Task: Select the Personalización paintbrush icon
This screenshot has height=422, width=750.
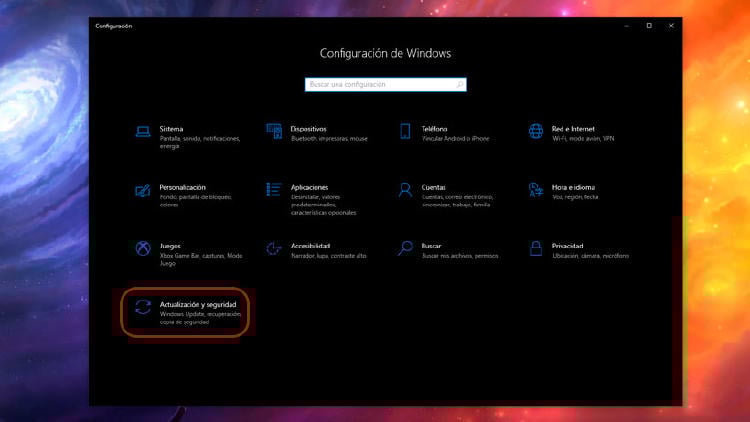Action: (142, 189)
